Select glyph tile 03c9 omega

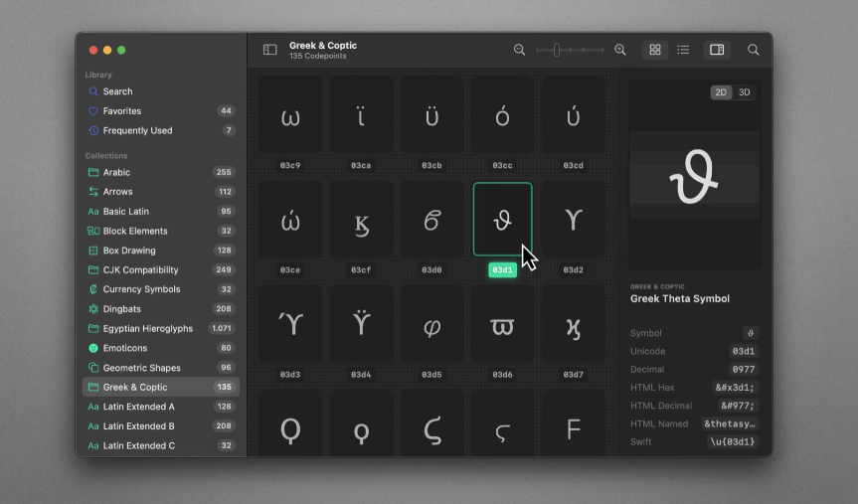click(290, 115)
